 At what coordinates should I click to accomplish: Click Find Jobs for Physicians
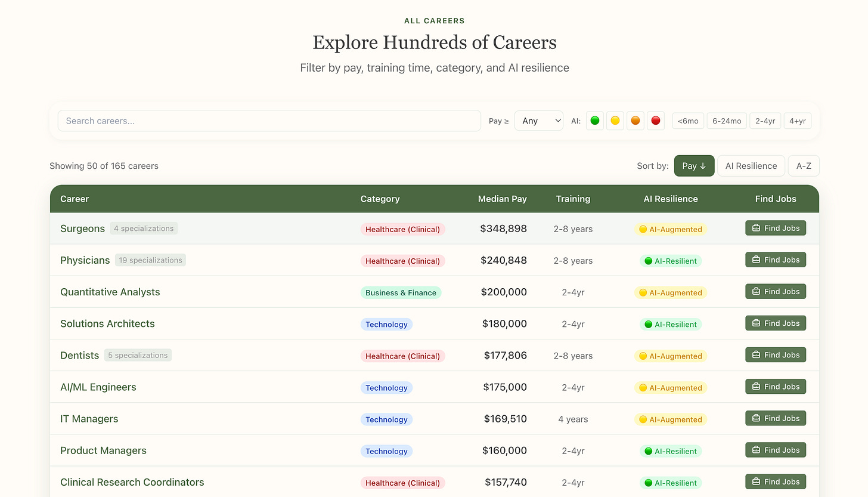tap(776, 260)
